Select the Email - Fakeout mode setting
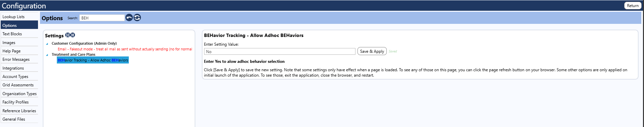The width and height of the screenshot is (644, 127). point(125,49)
